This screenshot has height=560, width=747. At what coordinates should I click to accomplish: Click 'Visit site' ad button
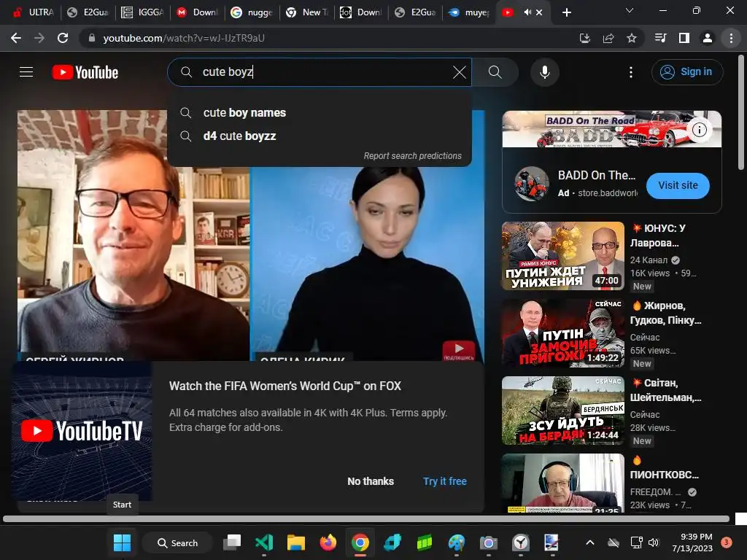[x=678, y=185]
